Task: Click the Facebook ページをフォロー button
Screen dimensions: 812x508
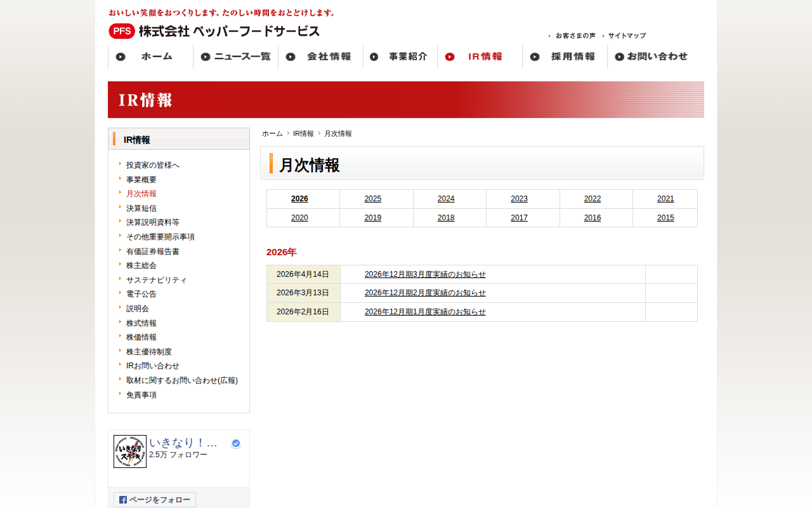Action: tap(155, 500)
